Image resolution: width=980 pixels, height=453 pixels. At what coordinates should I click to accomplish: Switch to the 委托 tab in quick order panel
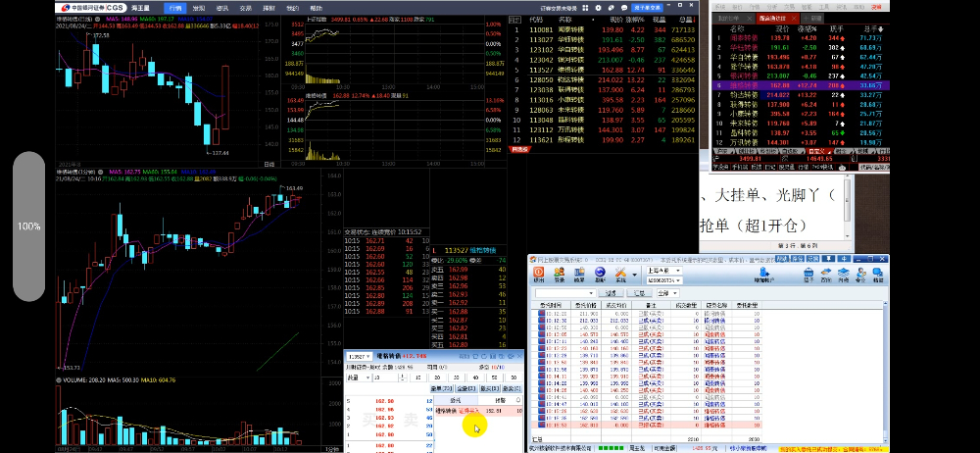click(455, 399)
